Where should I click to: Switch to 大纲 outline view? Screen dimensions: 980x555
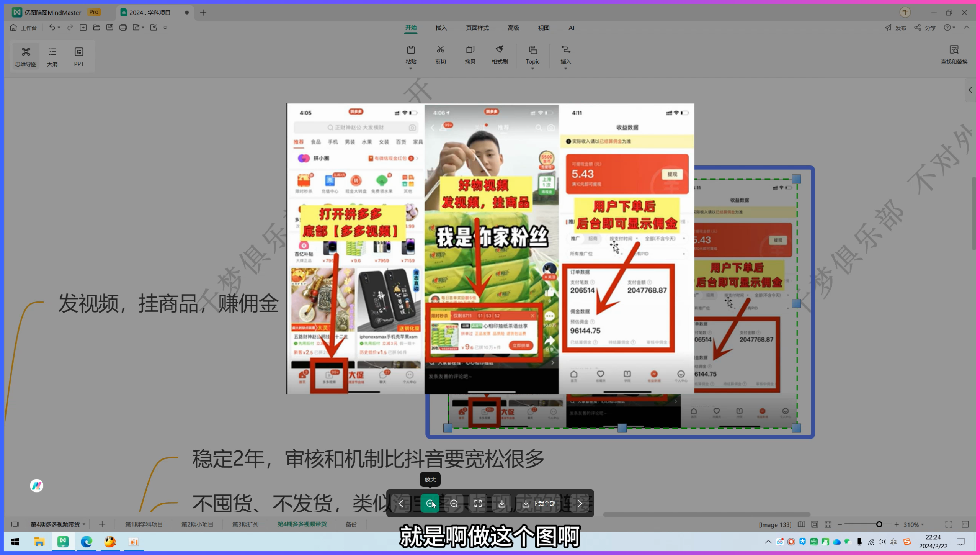point(52,57)
